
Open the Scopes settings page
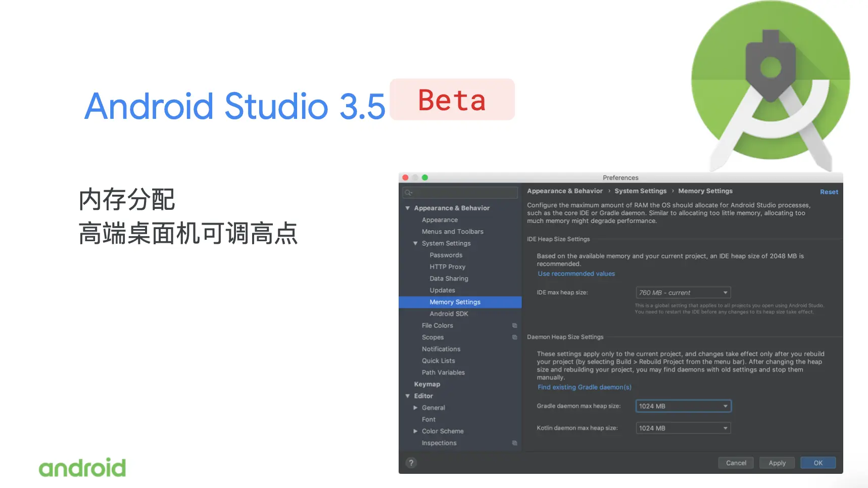coord(432,337)
